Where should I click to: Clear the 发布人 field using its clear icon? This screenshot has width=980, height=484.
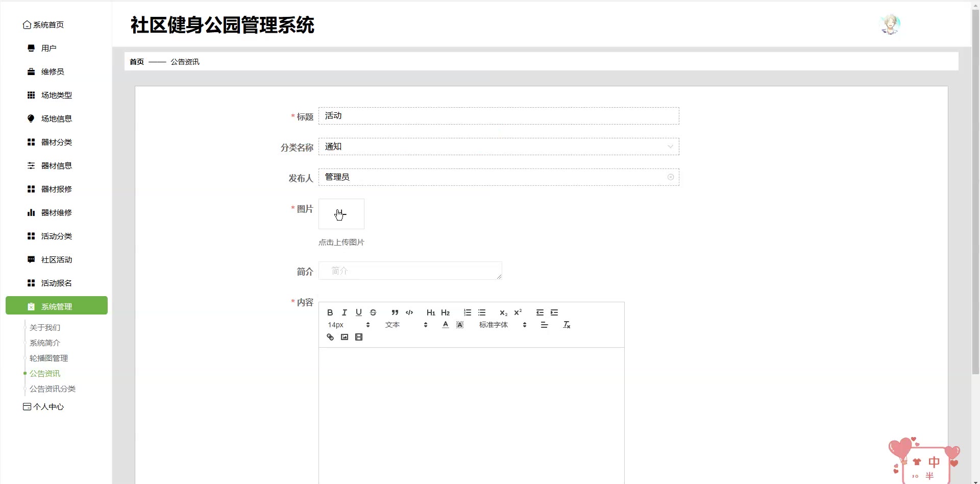click(671, 177)
